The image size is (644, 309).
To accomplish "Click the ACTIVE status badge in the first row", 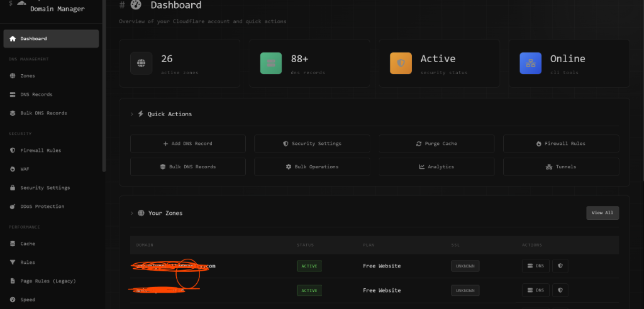I will pyautogui.click(x=309, y=266).
